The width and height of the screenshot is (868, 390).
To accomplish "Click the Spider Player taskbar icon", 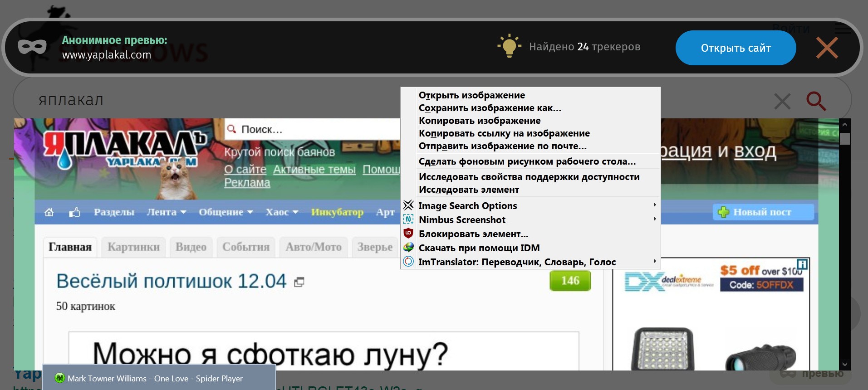I will 59,378.
